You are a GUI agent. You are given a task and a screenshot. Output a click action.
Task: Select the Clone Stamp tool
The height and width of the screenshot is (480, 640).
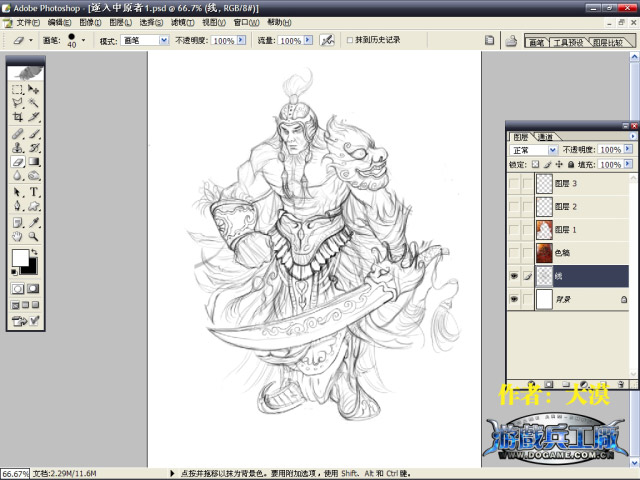coord(17,148)
